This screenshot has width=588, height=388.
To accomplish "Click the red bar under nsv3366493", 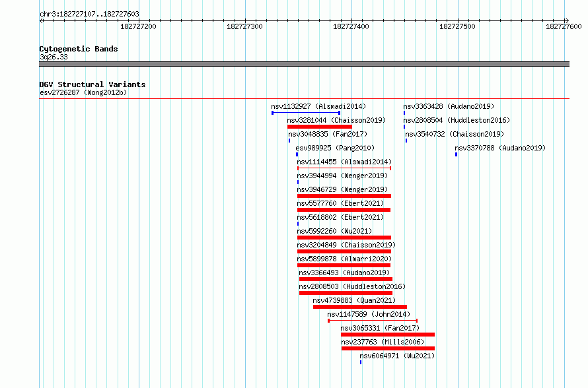I will tap(346, 279).
